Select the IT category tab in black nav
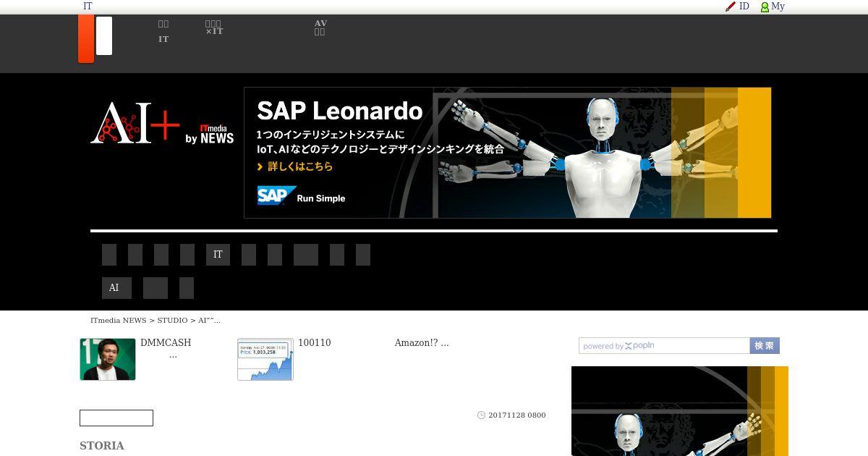The image size is (868, 456). coord(218,255)
